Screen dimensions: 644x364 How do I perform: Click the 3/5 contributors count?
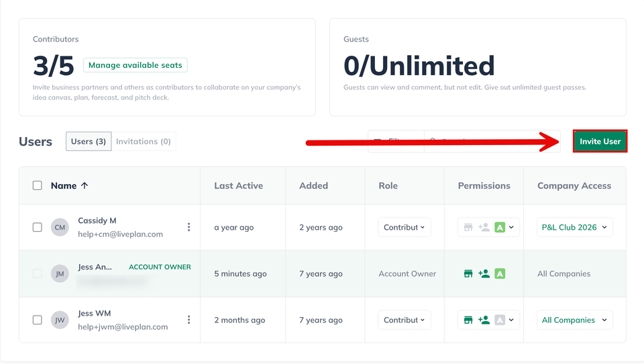click(x=54, y=66)
